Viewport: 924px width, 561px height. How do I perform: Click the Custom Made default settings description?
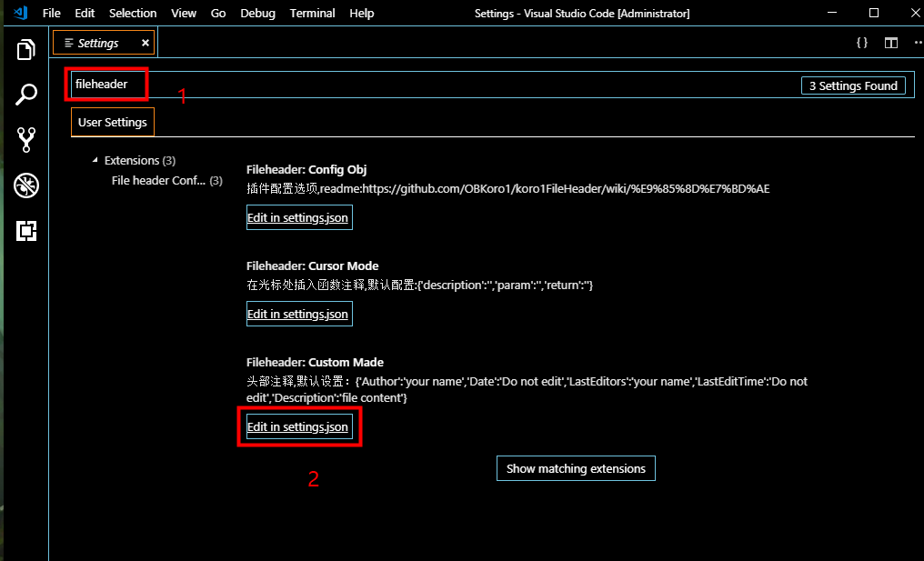[x=527, y=389]
